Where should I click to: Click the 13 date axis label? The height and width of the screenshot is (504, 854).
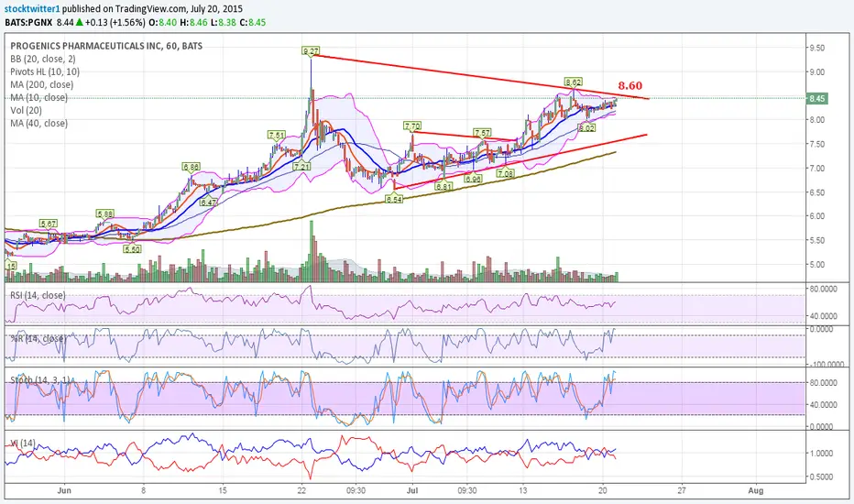coord(523,490)
